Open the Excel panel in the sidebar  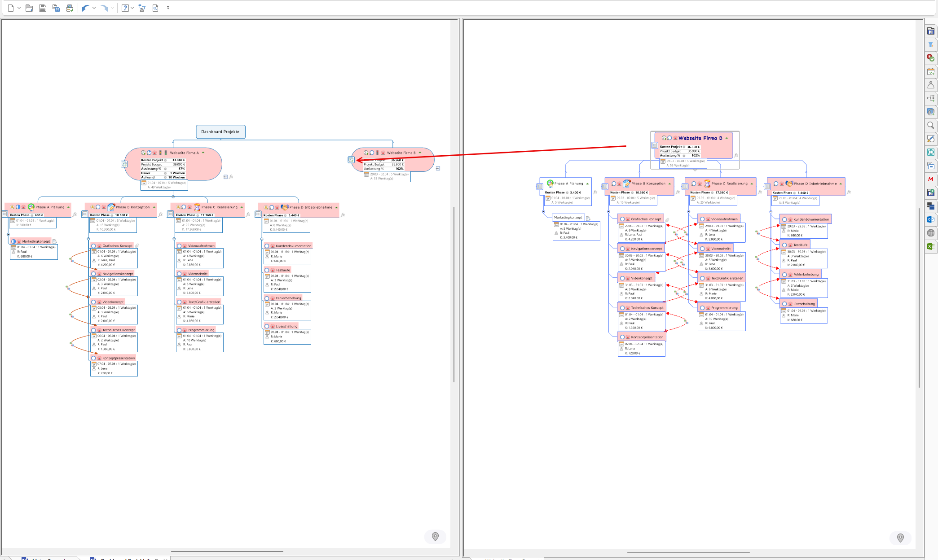[x=931, y=246]
